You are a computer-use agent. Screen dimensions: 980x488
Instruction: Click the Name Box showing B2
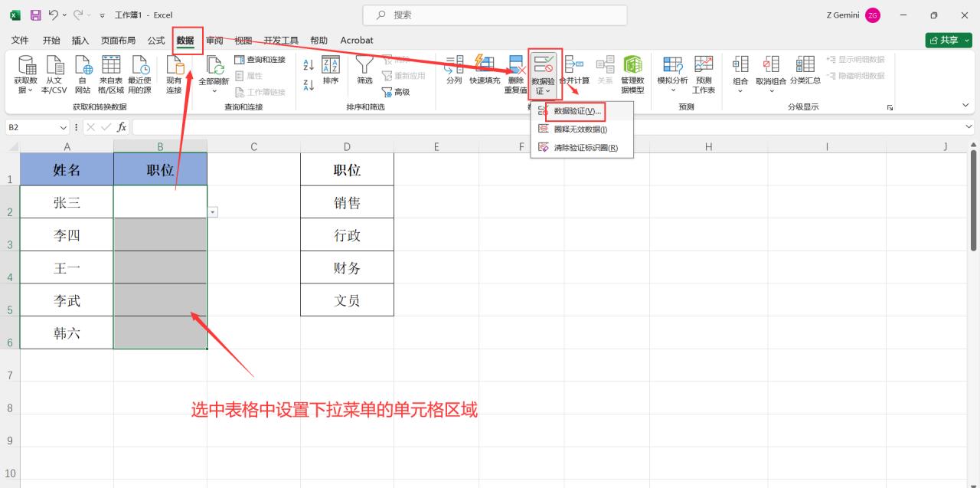point(31,127)
